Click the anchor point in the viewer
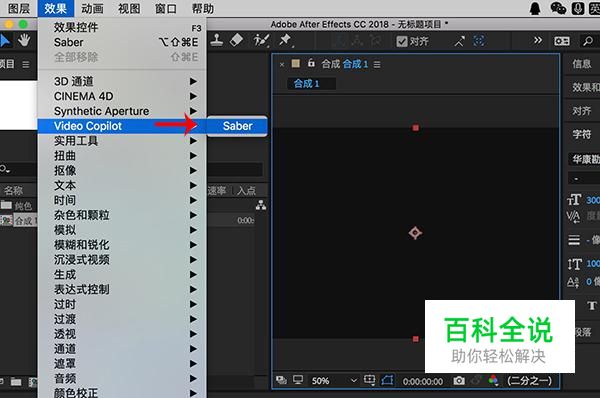 pos(415,233)
